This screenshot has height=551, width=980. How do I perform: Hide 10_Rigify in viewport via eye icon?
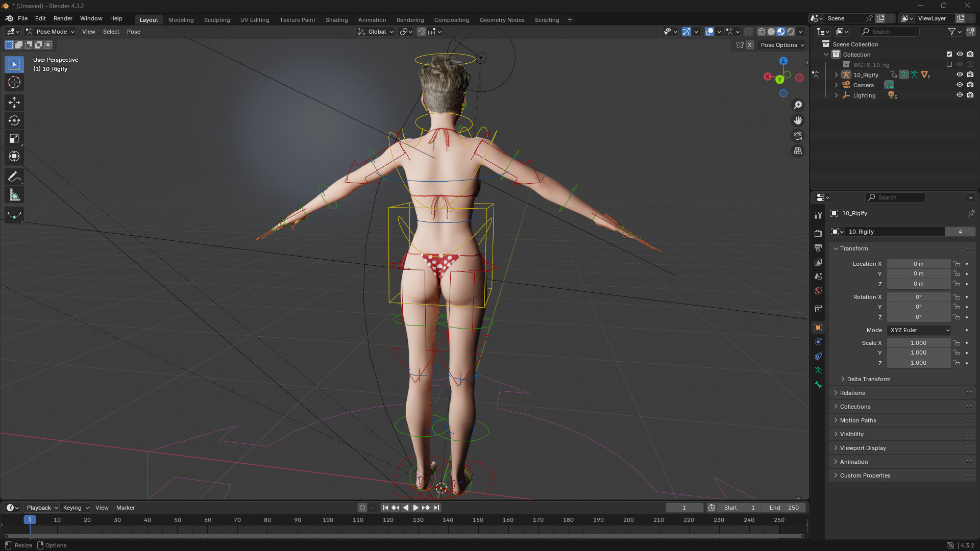pos(960,74)
